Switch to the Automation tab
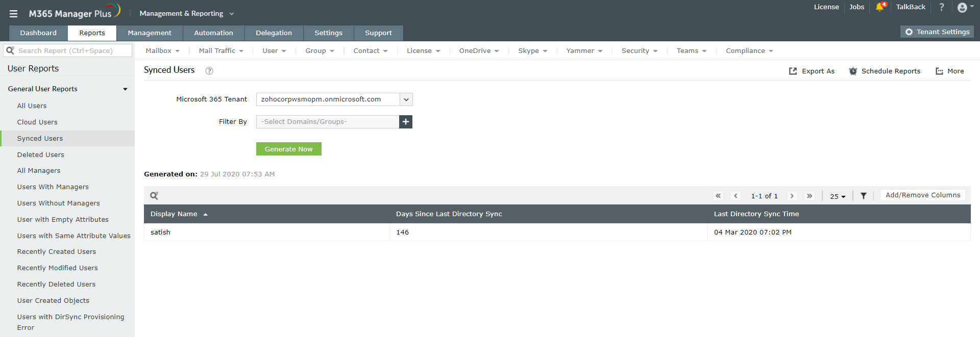This screenshot has width=980, height=337. point(213,33)
